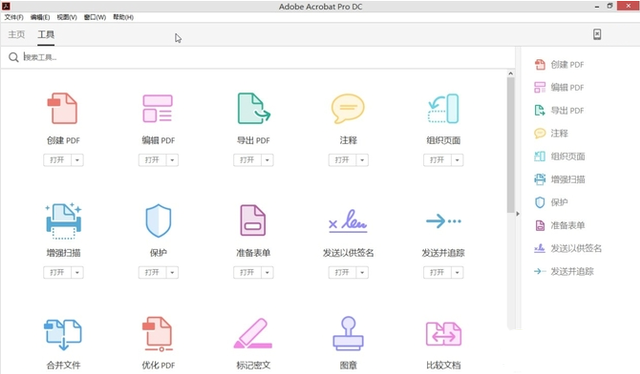
Task: Open the 视图(V) menu
Action: coord(67,17)
